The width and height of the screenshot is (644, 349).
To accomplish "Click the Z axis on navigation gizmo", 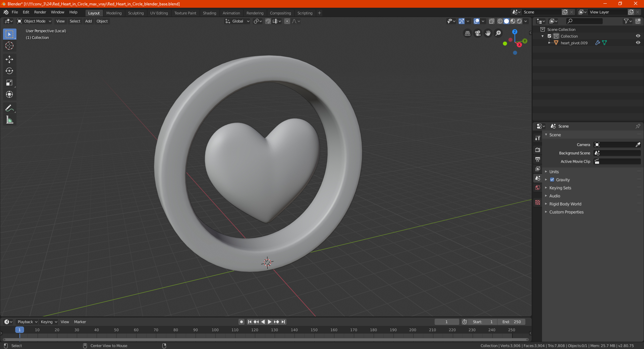I will [x=515, y=32].
